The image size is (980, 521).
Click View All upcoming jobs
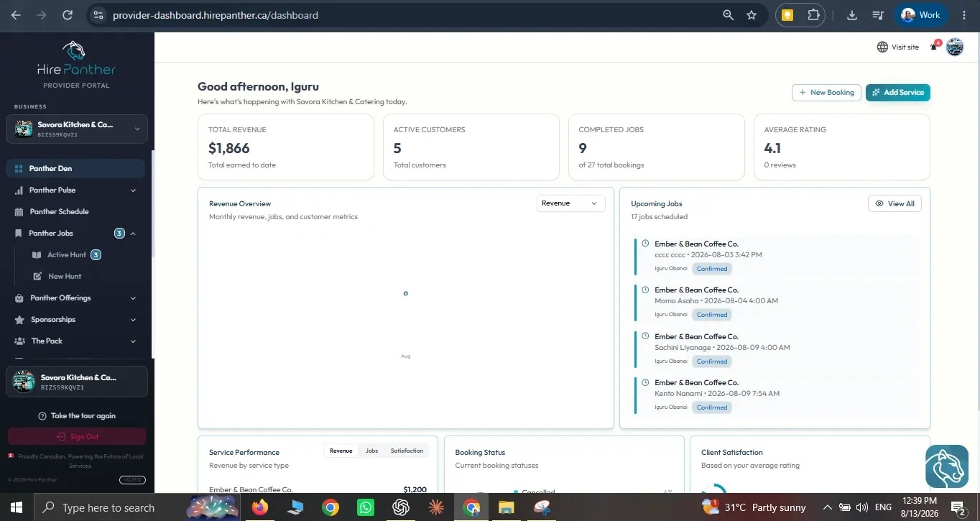[895, 204]
